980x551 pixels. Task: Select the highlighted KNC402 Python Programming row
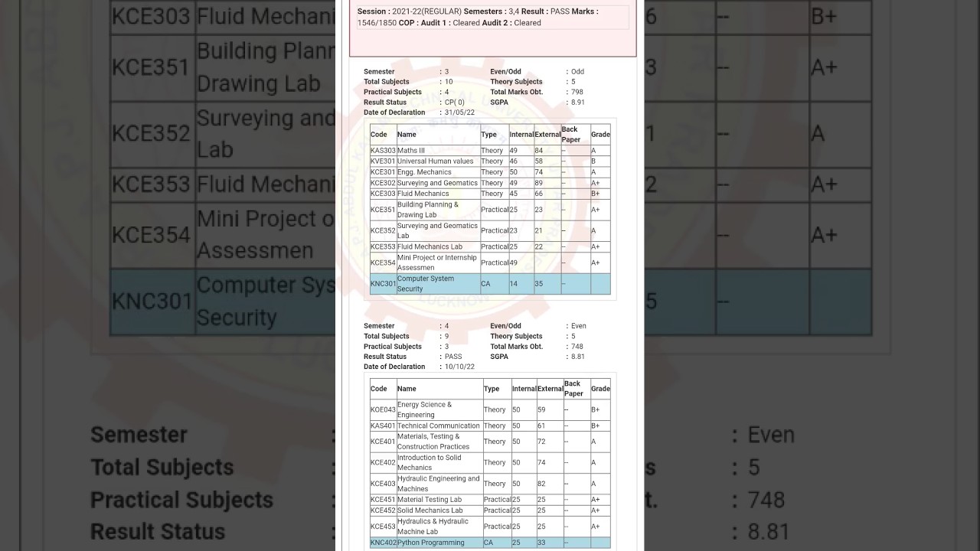[x=490, y=543]
